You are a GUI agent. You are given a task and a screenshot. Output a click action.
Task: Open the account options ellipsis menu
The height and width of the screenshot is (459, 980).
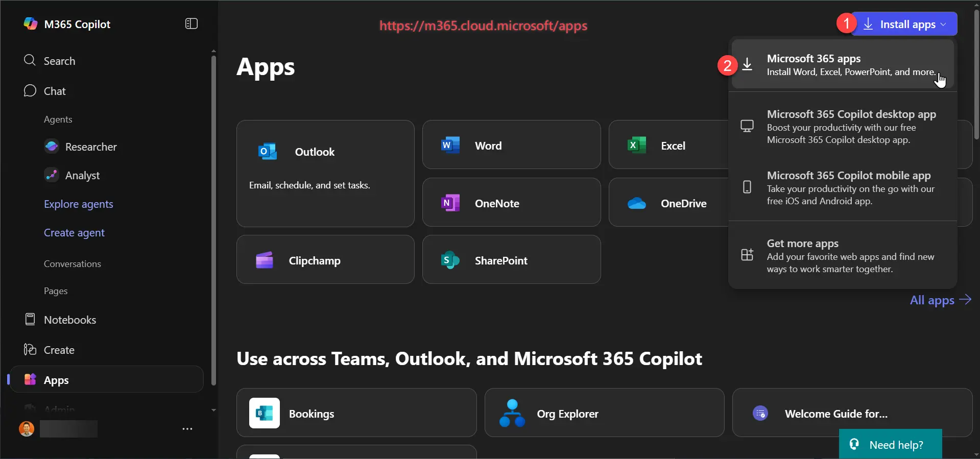point(187,429)
